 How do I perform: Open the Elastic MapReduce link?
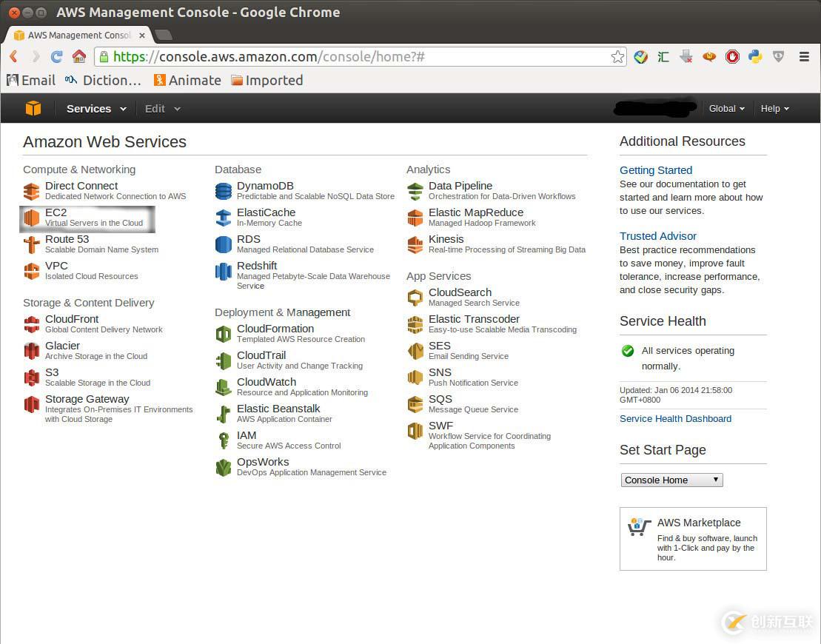(475, 212)
